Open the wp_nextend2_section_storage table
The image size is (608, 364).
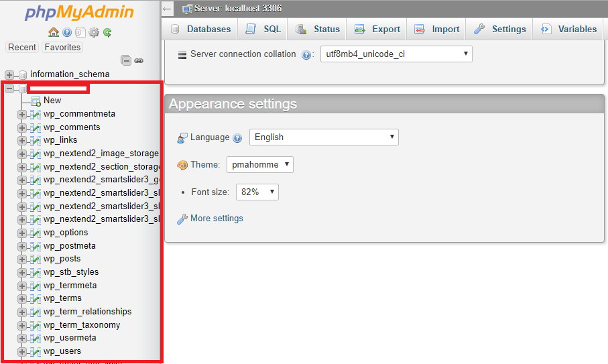(101, 167)
